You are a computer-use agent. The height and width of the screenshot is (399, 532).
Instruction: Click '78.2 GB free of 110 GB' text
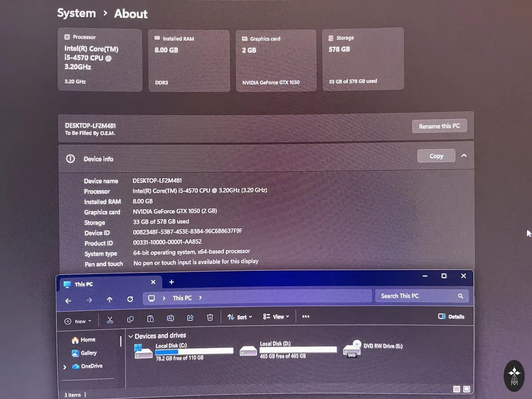pyautogui.click(x=180, y=358)
